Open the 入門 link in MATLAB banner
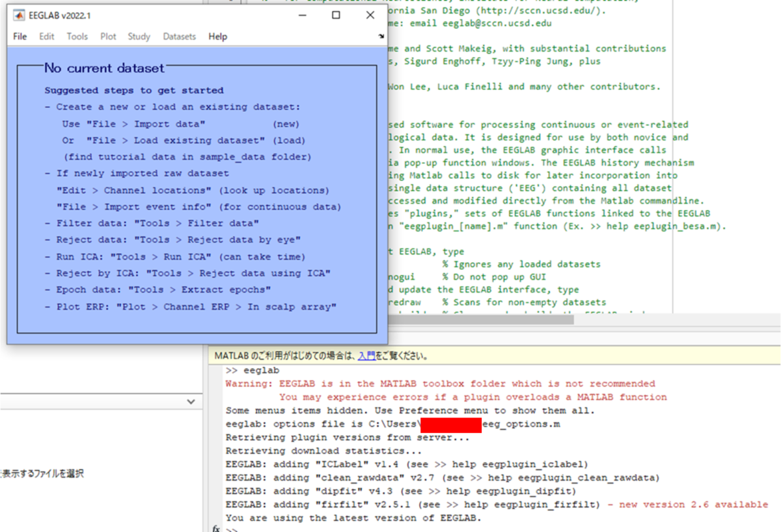Image resolution: width=781 pixels, height=532 pixels. pos(366,356)
